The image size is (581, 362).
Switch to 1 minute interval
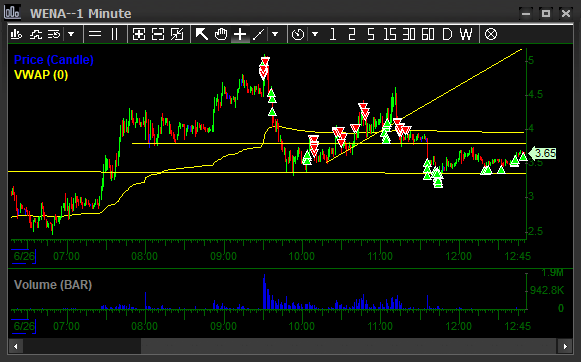point(333,34)
